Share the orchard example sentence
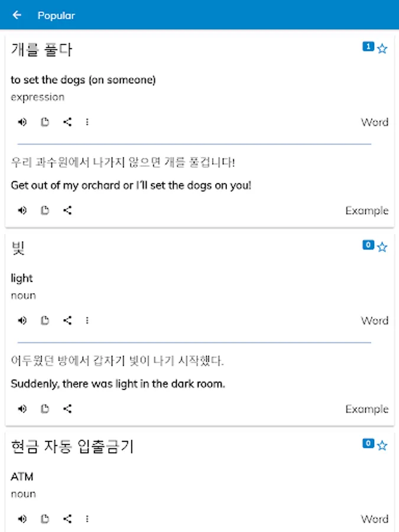The width and height of the screenshot is (399, 532). 67,210
